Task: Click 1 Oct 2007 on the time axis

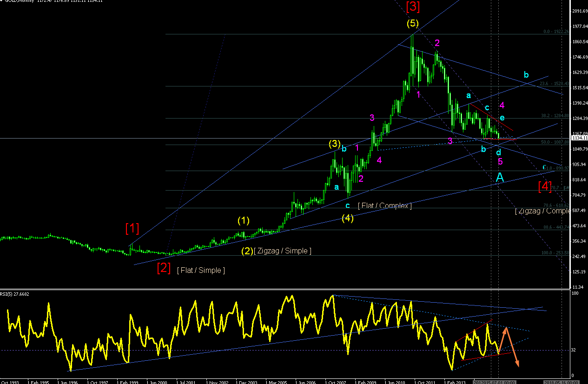Action: [337, 382]
